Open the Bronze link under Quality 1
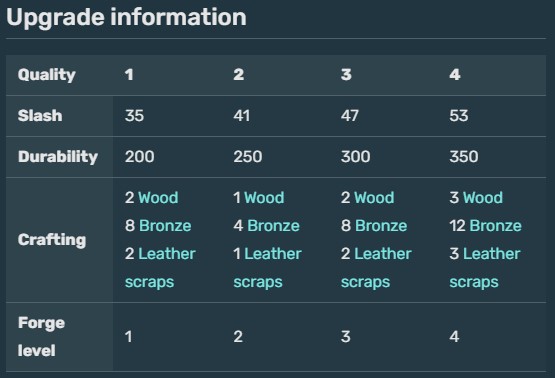This screenshot has height=378, width=555. 165,226
